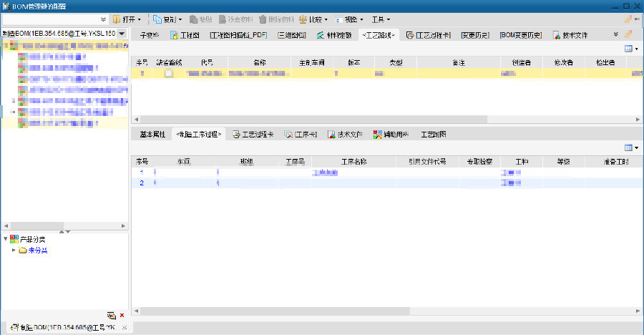
Task: Select process row number 2
Action: point(387,183)
